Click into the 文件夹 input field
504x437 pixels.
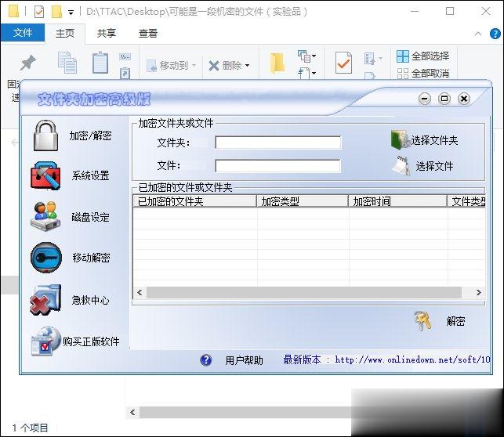(278, 143)
